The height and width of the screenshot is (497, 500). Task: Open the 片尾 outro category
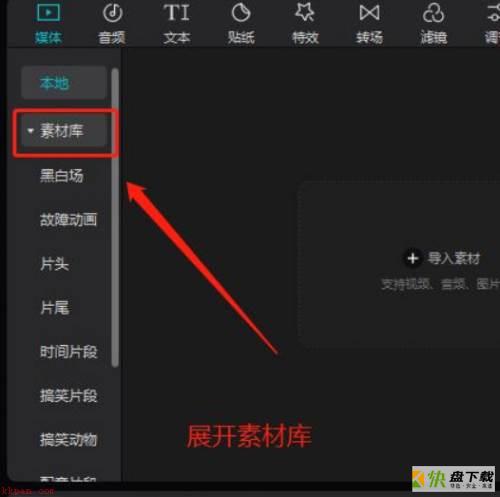coord(54,308)
